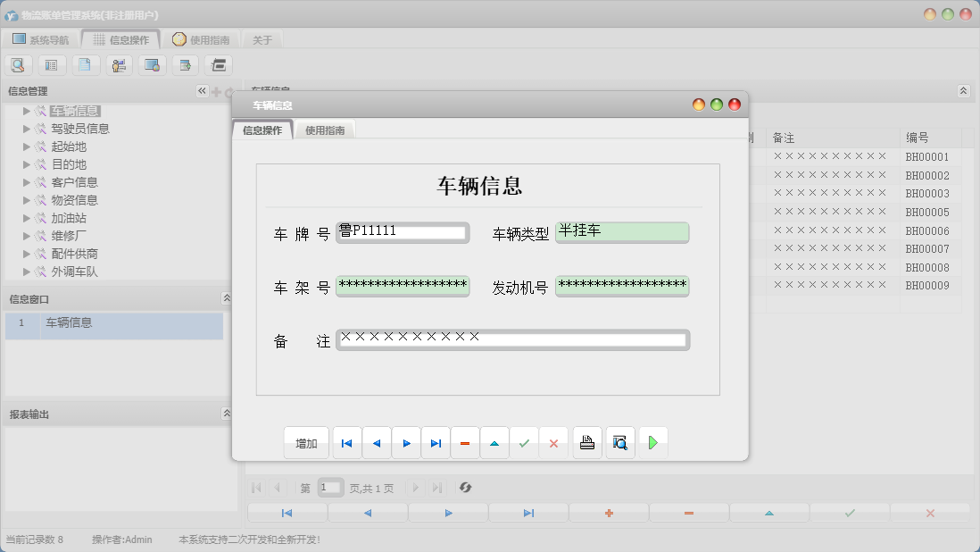Collapse the 报表输出 panel header
This screenshot has width=980, height=552.
[x=226, y=413]
